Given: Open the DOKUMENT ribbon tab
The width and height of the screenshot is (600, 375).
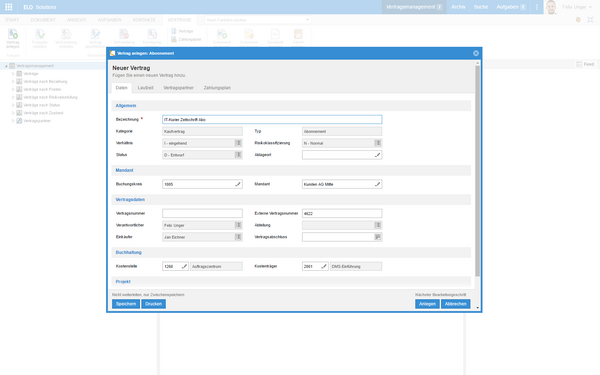Looking at the screenshot, I should (43, 20).
